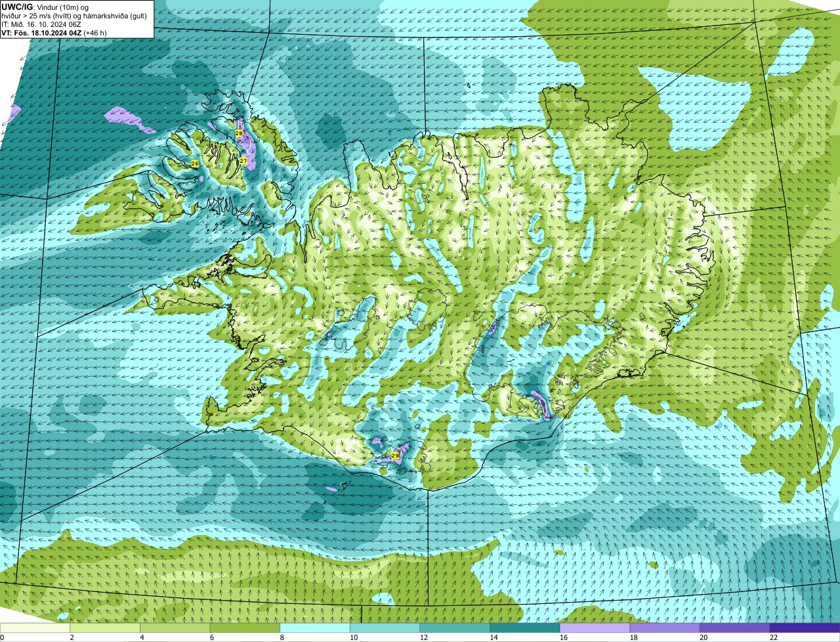Click the scale number 8
The height and width of the screenshot is (642, 840).
pos(282,637)
